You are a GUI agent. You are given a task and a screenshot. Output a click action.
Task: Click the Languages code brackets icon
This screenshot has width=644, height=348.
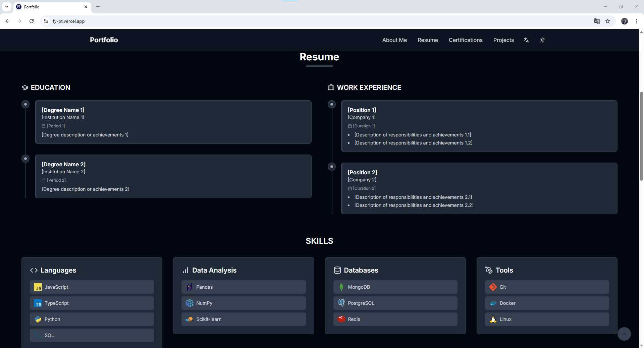(34, 270)
